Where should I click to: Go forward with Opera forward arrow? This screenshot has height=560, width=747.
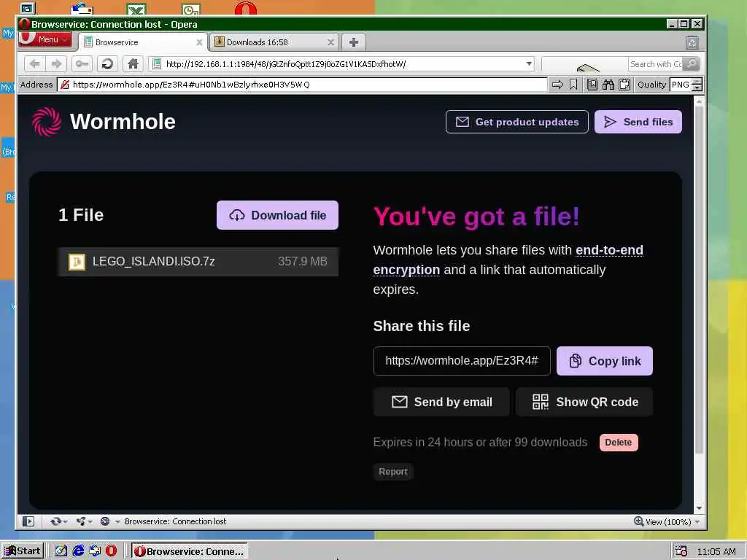click(x=56, y=64)
